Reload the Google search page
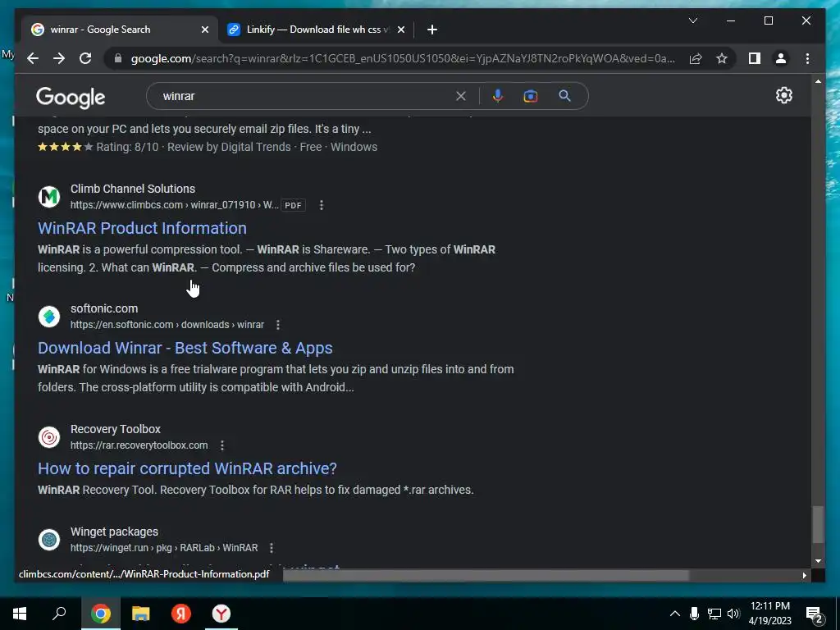This screenshot has height=630, width=840. click(x=85, y=58)
